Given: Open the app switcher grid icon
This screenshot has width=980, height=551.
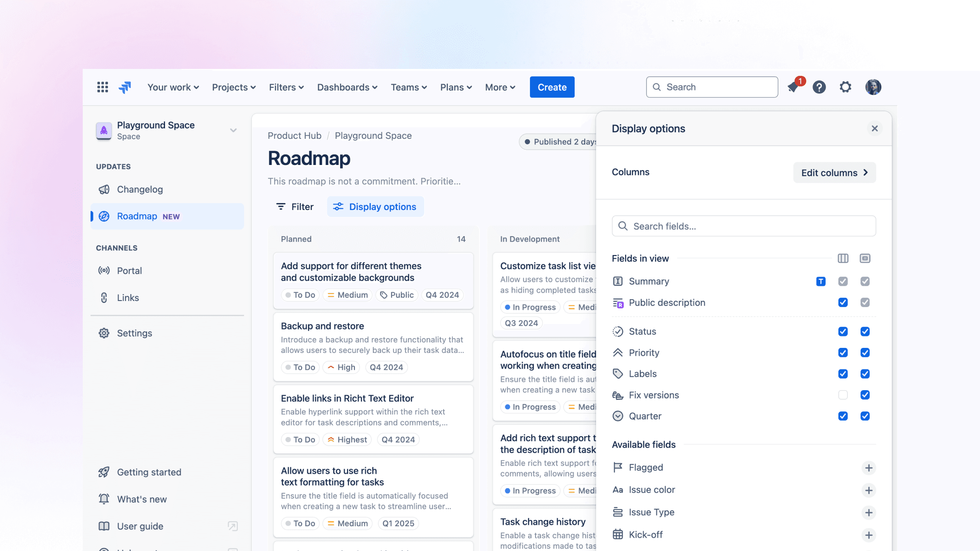Looking at the screenshot, I should [103, 87].
